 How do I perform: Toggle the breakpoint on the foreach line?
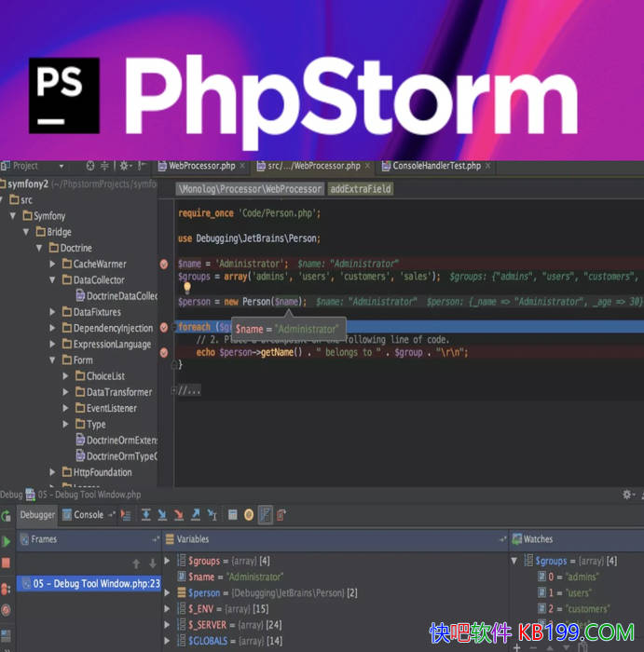[164, 328]
